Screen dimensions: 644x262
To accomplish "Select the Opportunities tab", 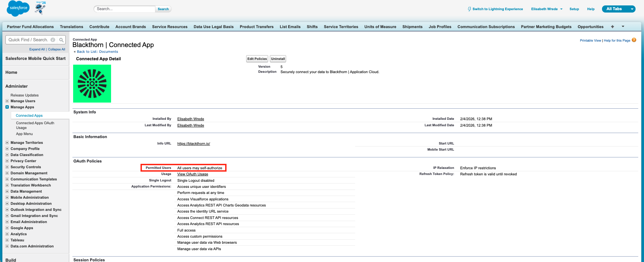I will (591, 27).
